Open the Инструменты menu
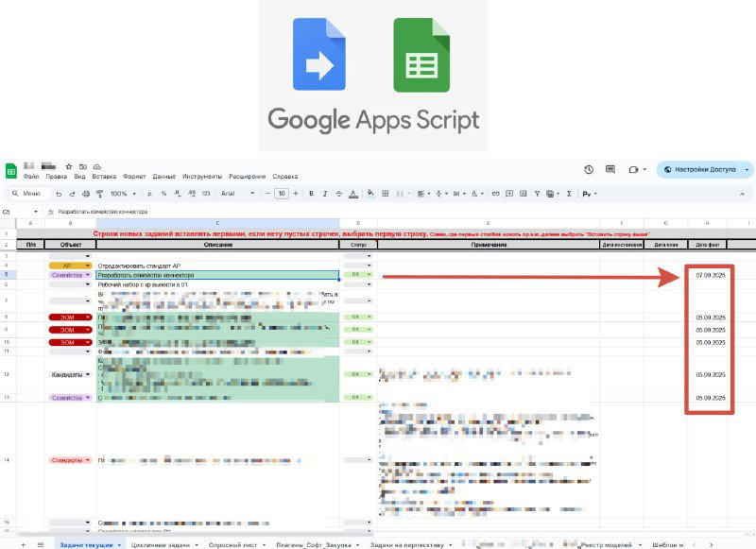The height and width of the screenshot is (549, 756). click(202, 177)
